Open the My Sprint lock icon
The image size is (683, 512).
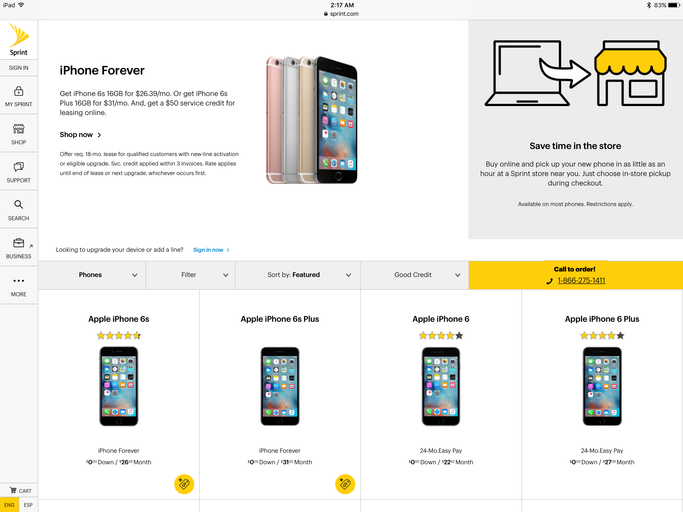(x=18, y=91)
